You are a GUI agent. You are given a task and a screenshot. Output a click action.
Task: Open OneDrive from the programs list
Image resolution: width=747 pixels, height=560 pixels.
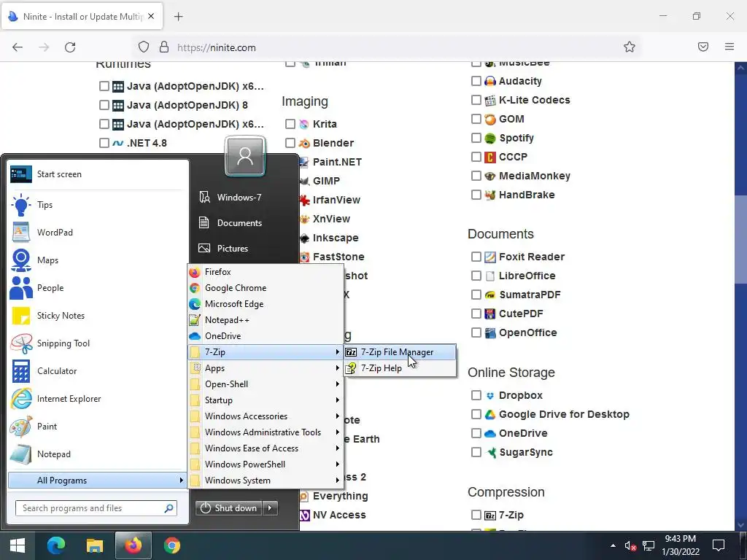(266, 336)
